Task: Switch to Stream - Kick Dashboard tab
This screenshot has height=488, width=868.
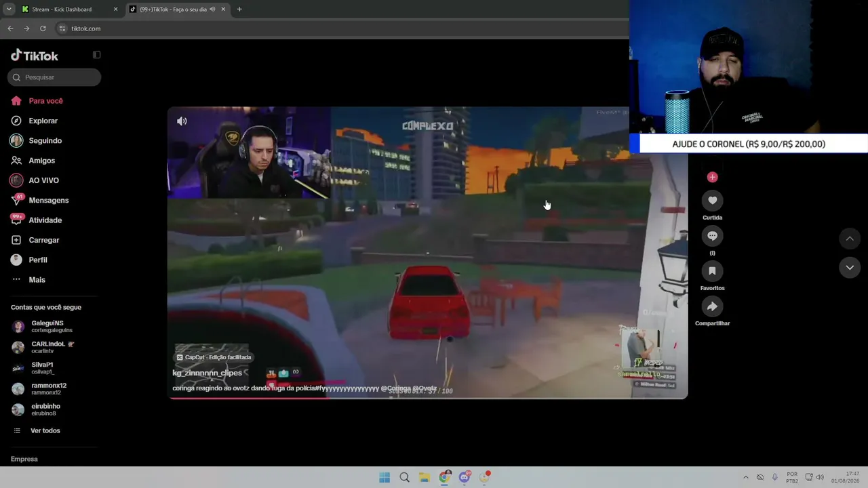Action: pos(68,9)
